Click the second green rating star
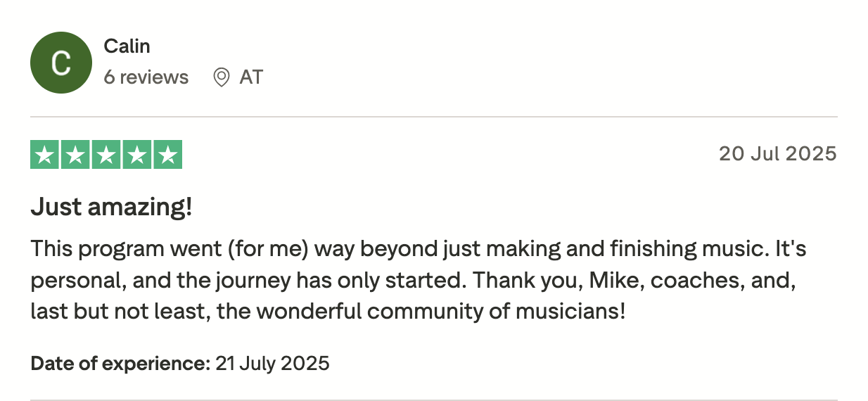The height and width of the screenshot is (401, 868). (75, 155)
